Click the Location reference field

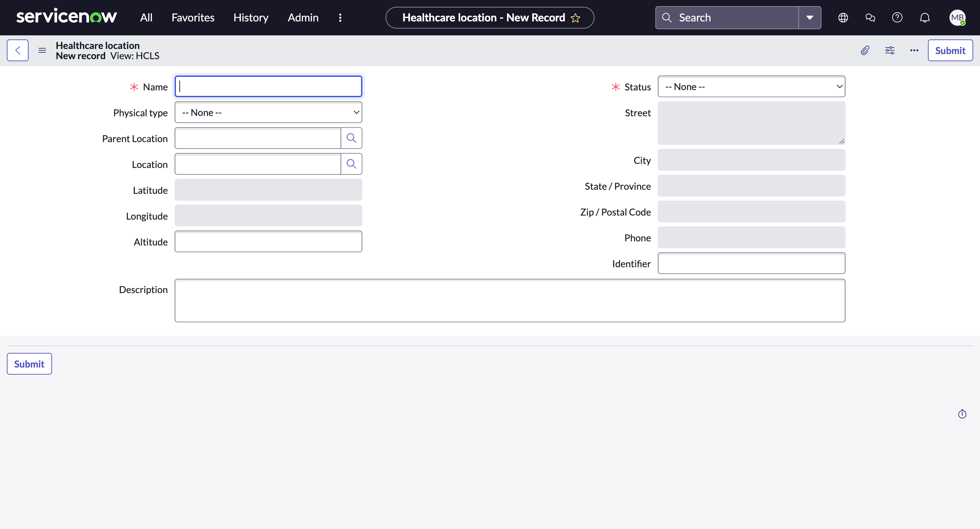pos(258,164)
